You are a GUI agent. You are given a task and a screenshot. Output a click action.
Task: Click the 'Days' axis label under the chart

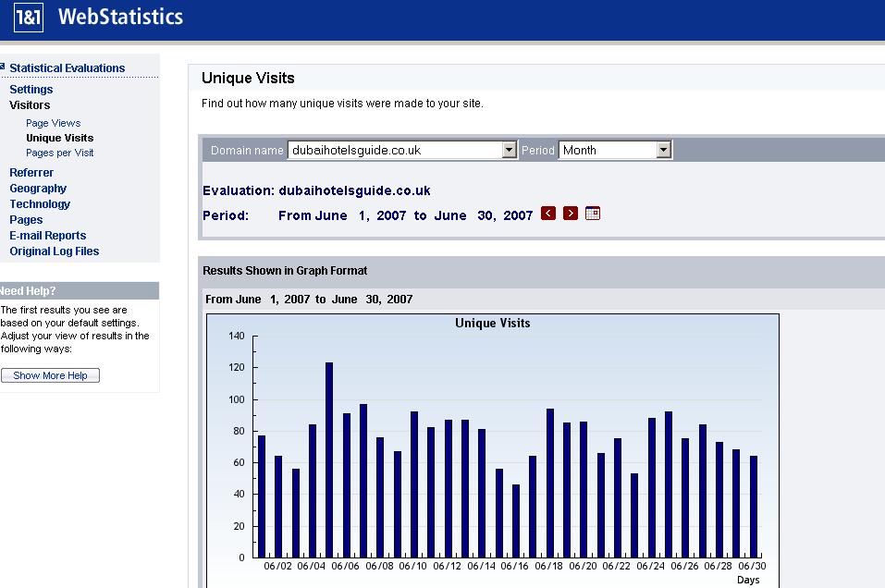click(x=748, y=580)
